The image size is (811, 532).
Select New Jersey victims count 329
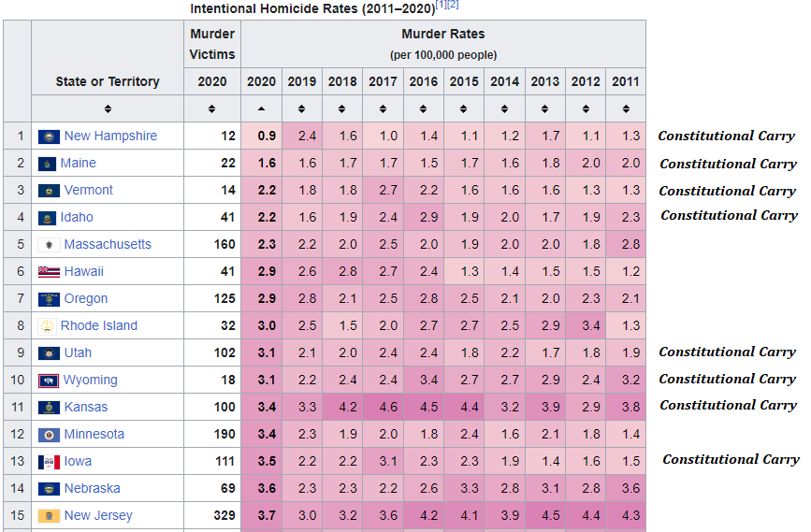tap(212, 515)
